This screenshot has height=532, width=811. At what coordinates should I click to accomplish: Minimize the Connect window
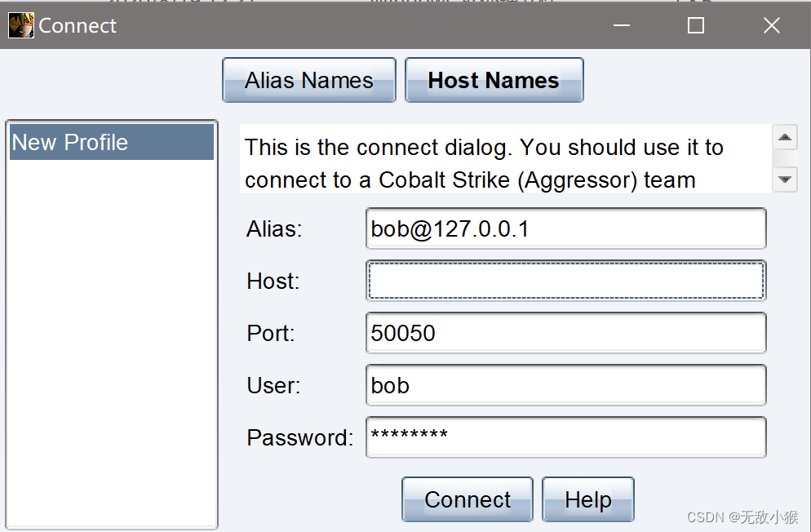pos(621,25)
